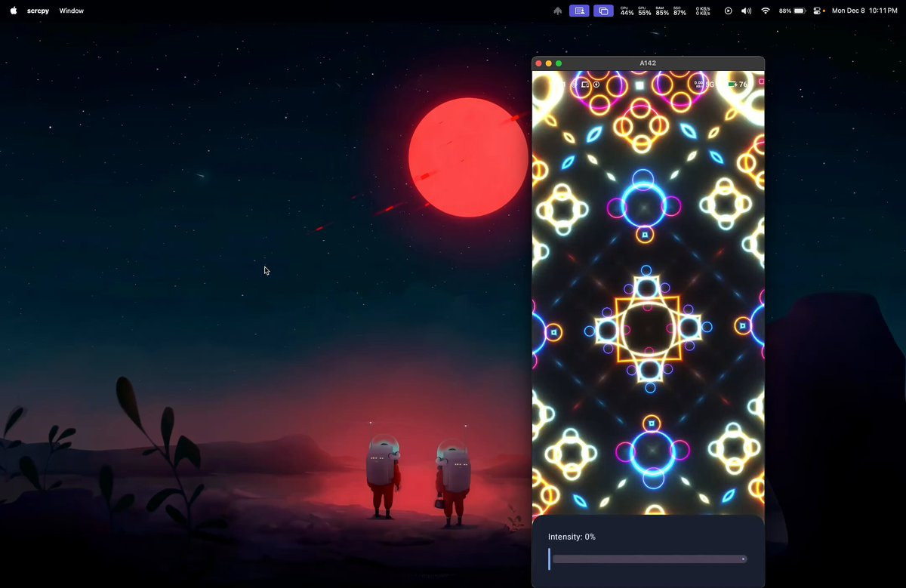This screenshot has width=906, height=588.
Task: Click the purple overlapping windows menu bar icon
Action: coord(603,11)
